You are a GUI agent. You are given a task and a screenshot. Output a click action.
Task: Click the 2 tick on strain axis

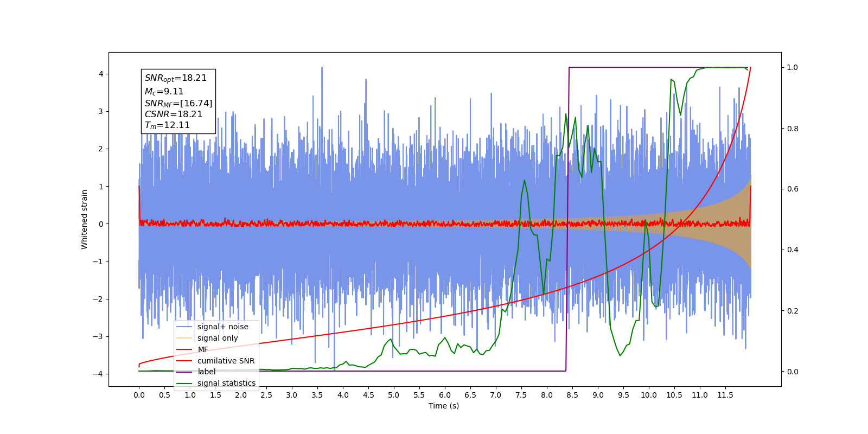click(101, 149)
